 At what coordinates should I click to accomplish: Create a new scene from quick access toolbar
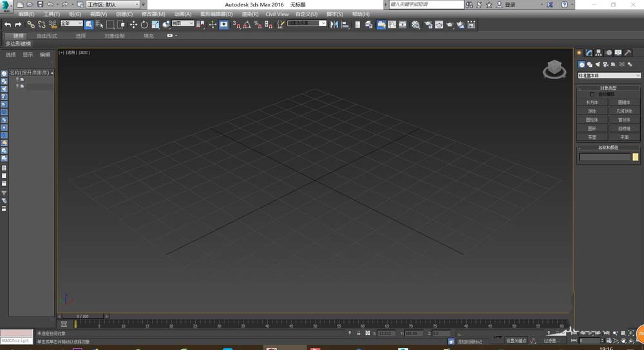coord(20,5)
